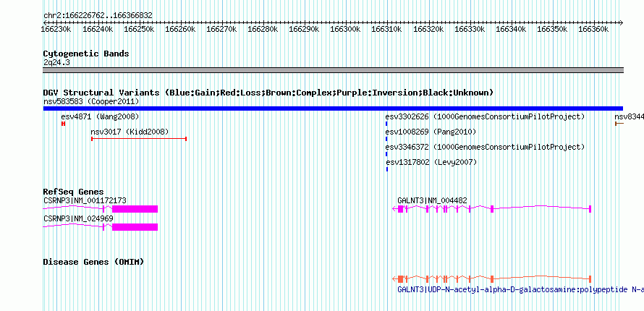Click the gray 2q24.3 cytogenetic band bar
Image resolution: width=644 pixels, height=311 pixels.
point(333,70)
